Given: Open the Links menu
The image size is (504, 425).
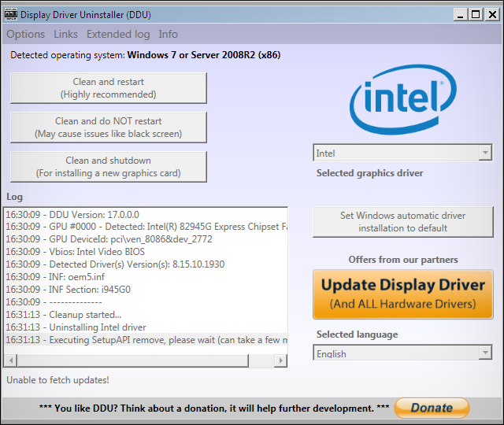Looking at the screenshot, I should tap(65, 34).
